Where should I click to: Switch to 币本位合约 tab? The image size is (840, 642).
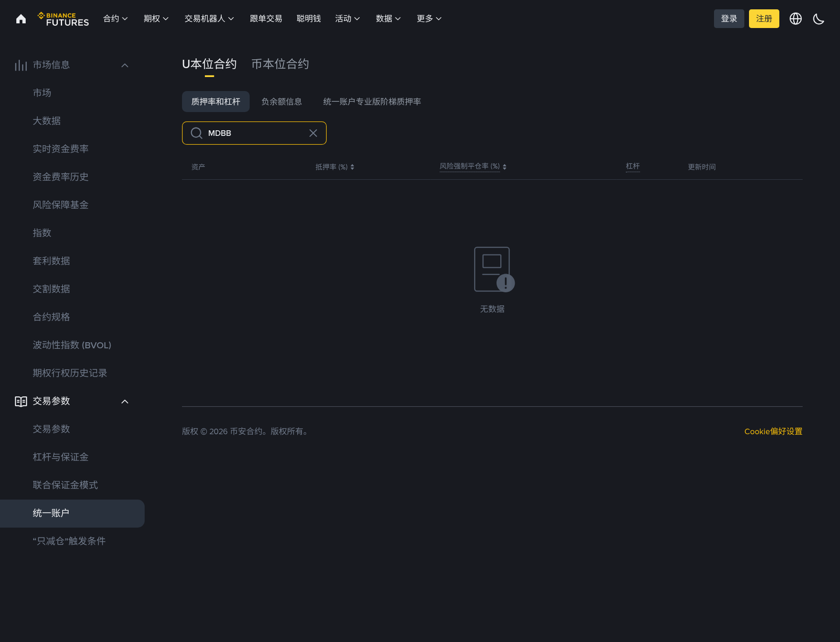(280, 64)
